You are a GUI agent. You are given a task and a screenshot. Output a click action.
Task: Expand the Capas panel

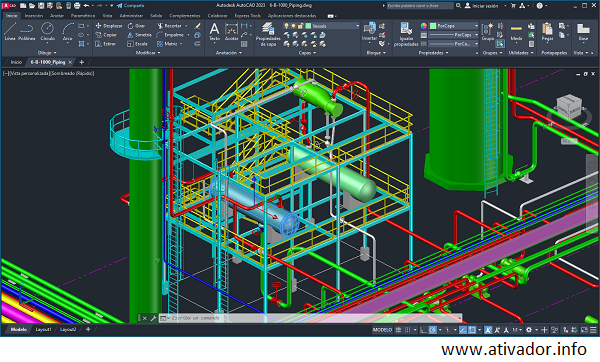tap(307, 53)
